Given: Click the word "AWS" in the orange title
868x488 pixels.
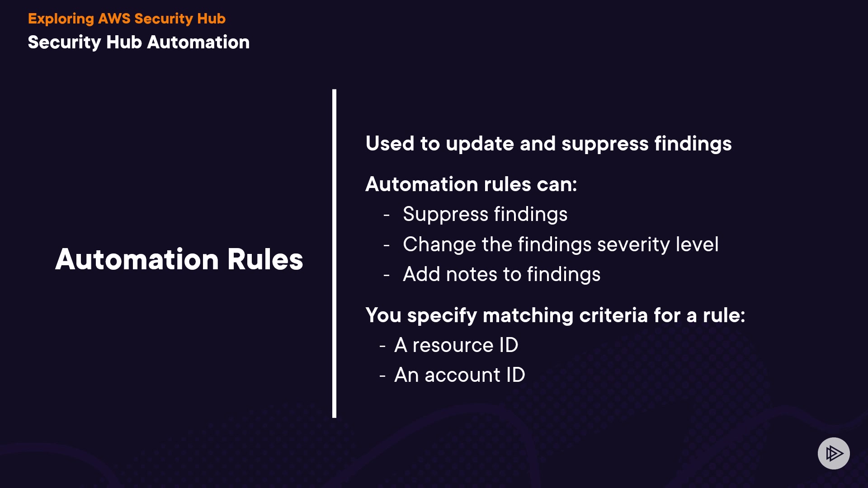Looking at the screenshot, I should pyautogui.click(x=114, y=19).
